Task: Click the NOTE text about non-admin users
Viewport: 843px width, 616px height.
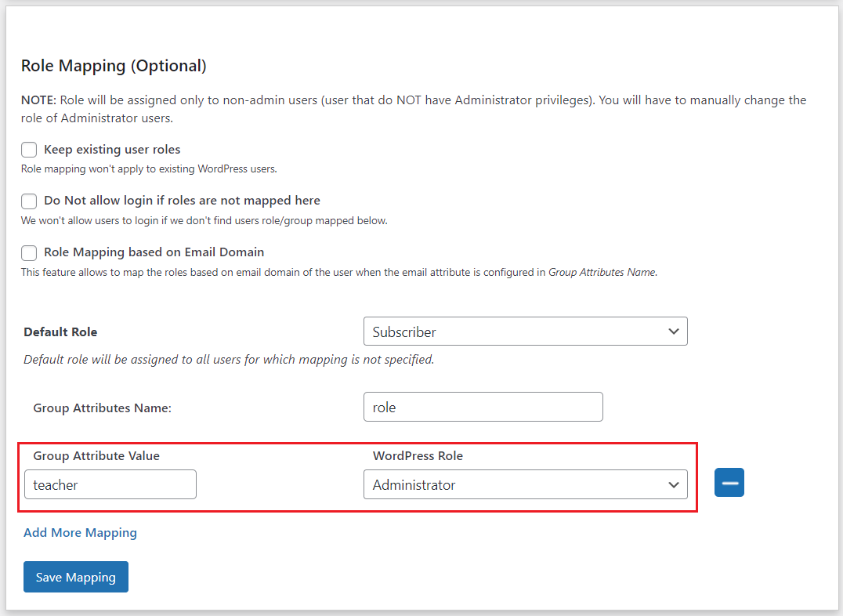Action: pyautogui.click(x=414, y=109)
